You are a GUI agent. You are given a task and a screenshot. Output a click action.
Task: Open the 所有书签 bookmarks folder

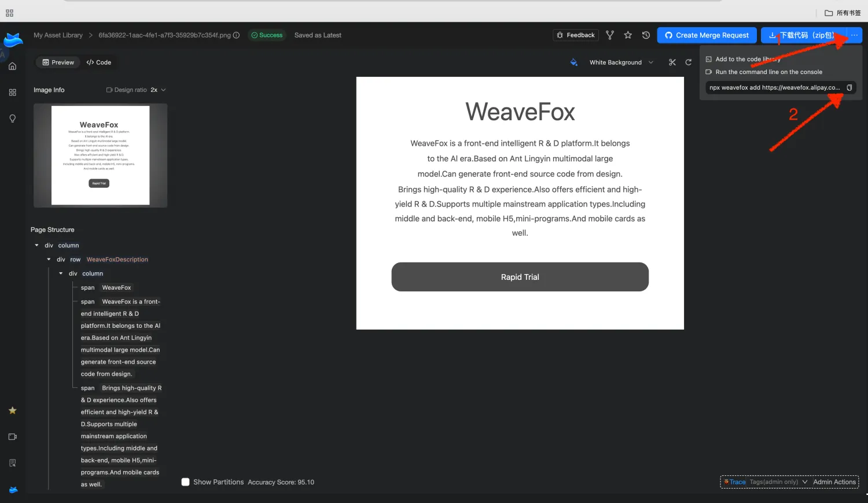(x=843, y=13)
